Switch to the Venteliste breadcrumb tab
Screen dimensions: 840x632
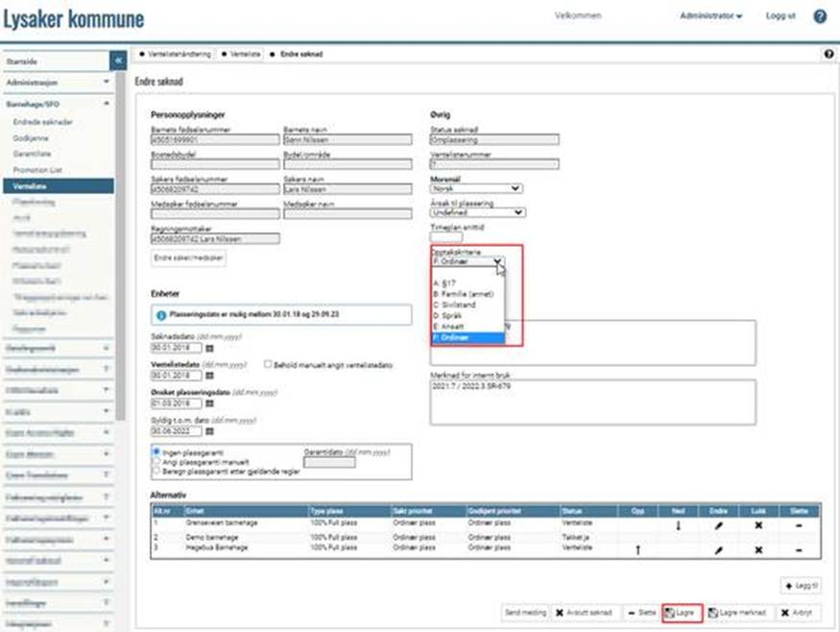pyautogui.click(x=243, y=55)
